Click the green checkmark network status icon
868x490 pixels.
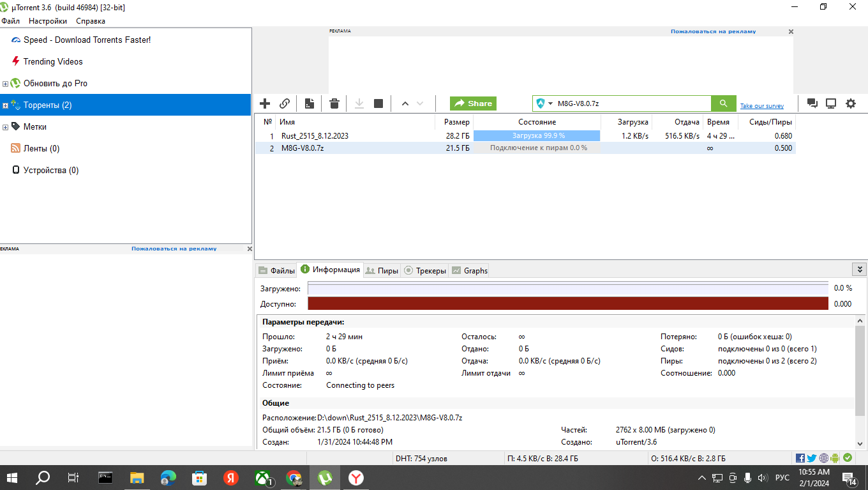pyautogui.click(x=848, y=458)
